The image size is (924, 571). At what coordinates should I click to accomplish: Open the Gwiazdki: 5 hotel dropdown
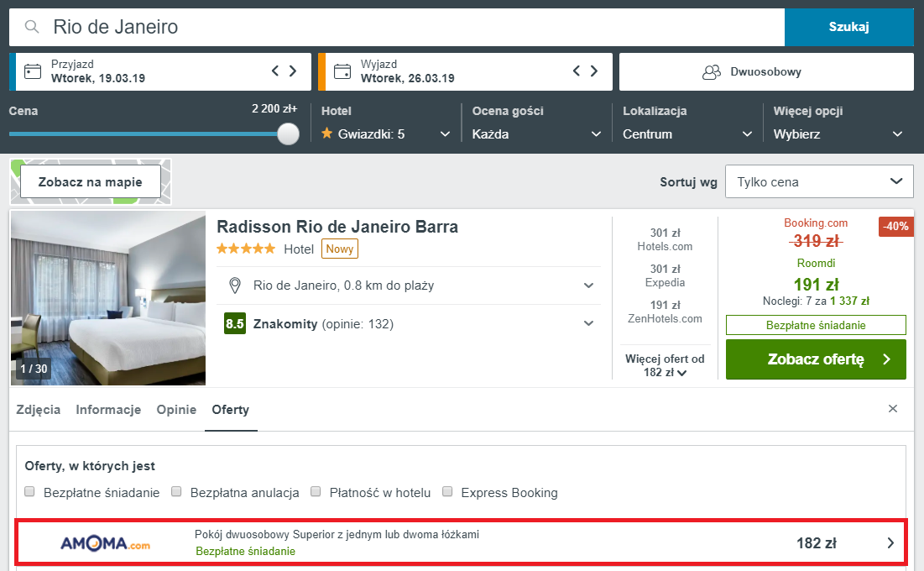(x=386, y=134)
